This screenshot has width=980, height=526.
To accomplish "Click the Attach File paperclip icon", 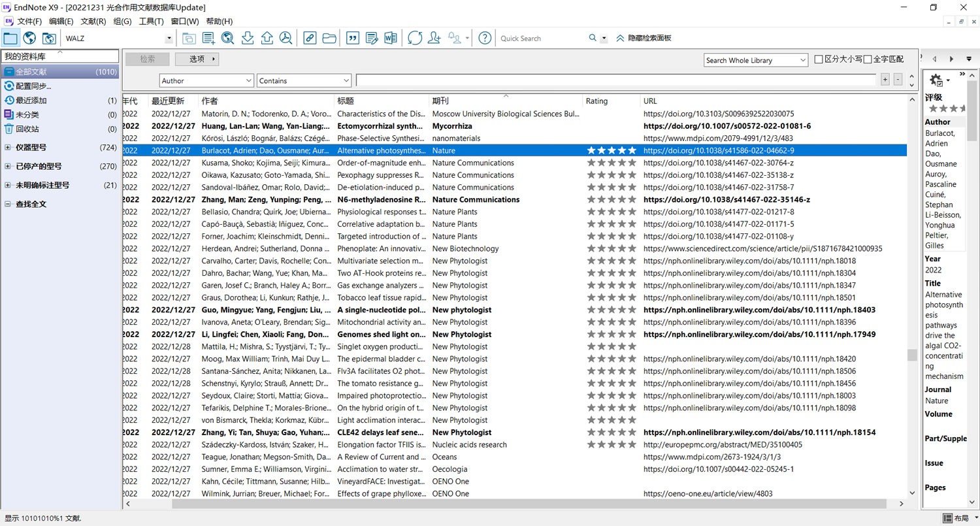I will (x=309, y=38).
